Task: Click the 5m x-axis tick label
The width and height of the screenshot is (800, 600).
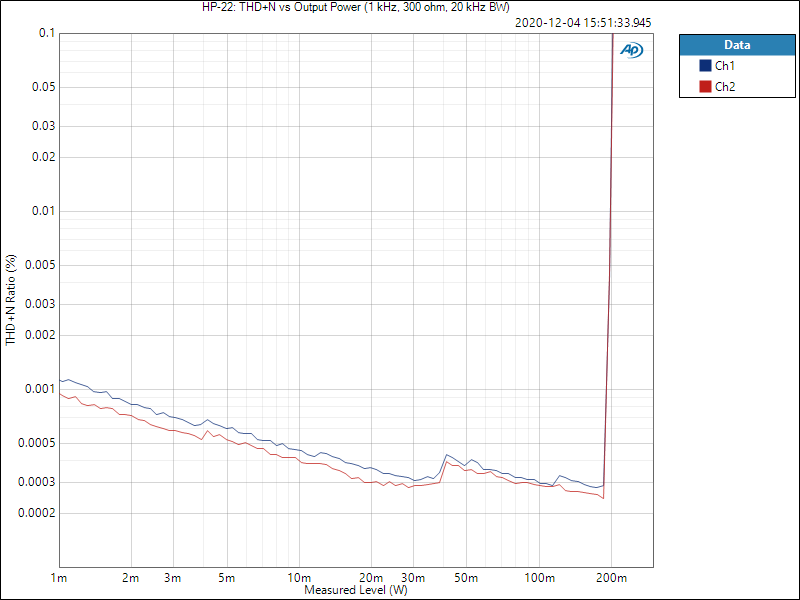Action: [x=226, y=578]
